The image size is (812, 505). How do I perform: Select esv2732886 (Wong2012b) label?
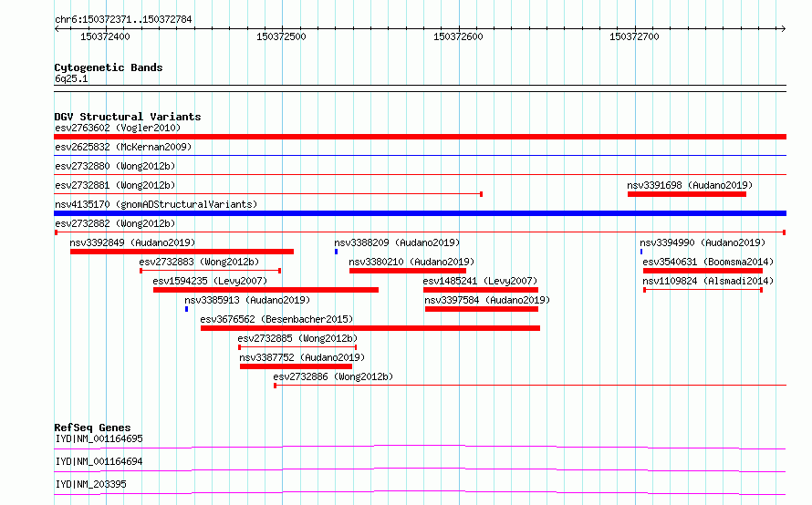pyautogui.click(x=333, y=376)
